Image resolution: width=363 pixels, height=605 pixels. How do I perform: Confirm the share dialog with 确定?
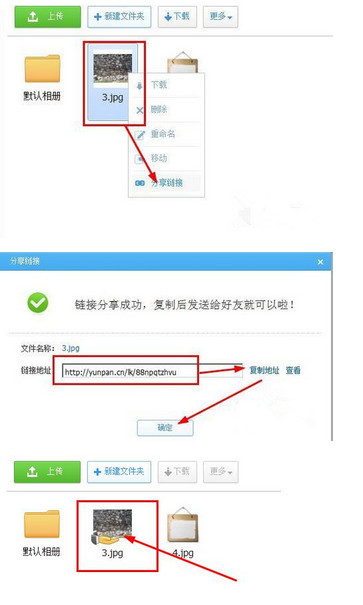click(165, 428)
